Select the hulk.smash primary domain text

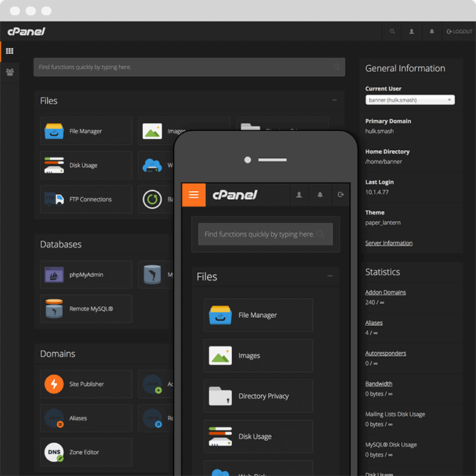pyautogui.click(x=379, y=131)
